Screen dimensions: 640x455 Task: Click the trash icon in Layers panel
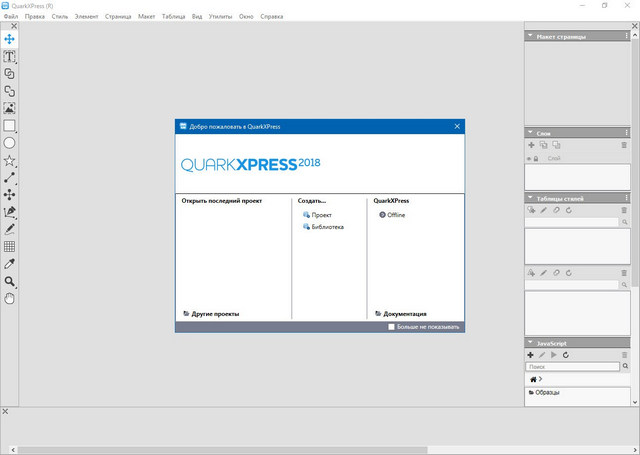[x=624, y=145]
